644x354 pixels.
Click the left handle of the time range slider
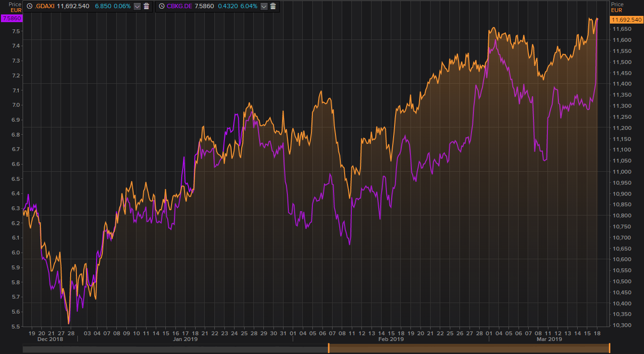click(329, 348)
